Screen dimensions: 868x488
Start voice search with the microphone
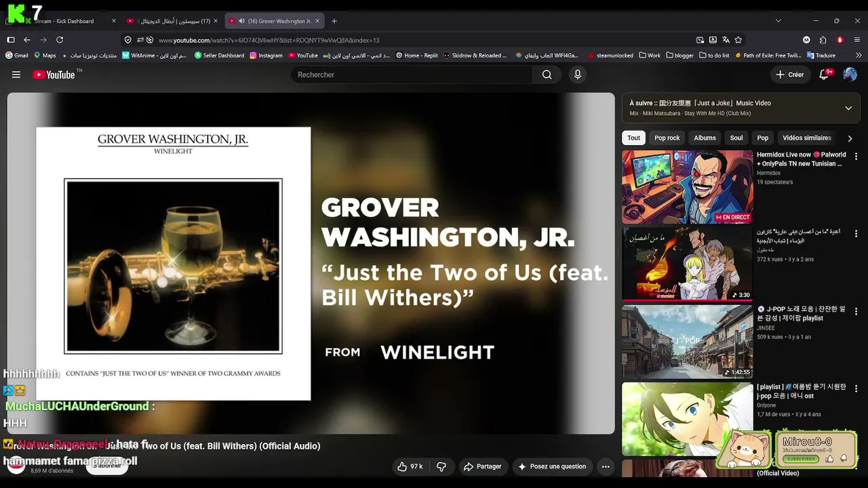coord(578,75)
